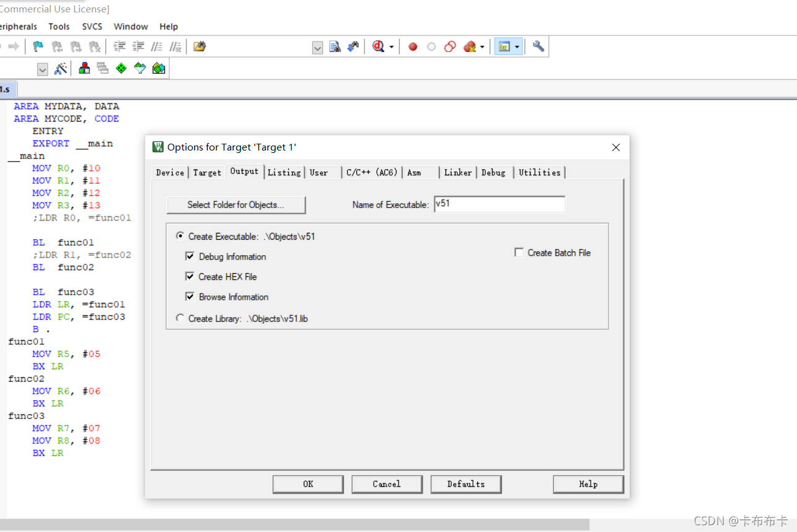Disable the Browse Information checkbox
This screenshot has width=797, height=532.
tap(190, 297)
